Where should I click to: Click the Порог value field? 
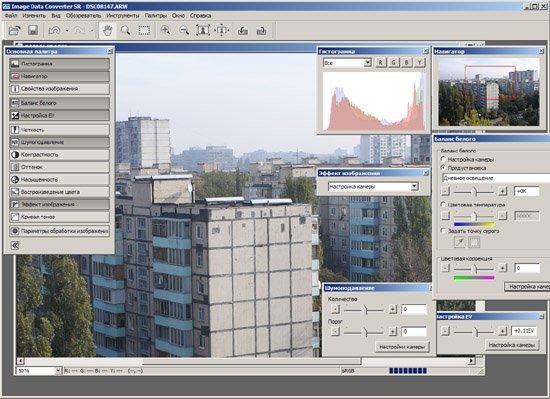point(414,331)
